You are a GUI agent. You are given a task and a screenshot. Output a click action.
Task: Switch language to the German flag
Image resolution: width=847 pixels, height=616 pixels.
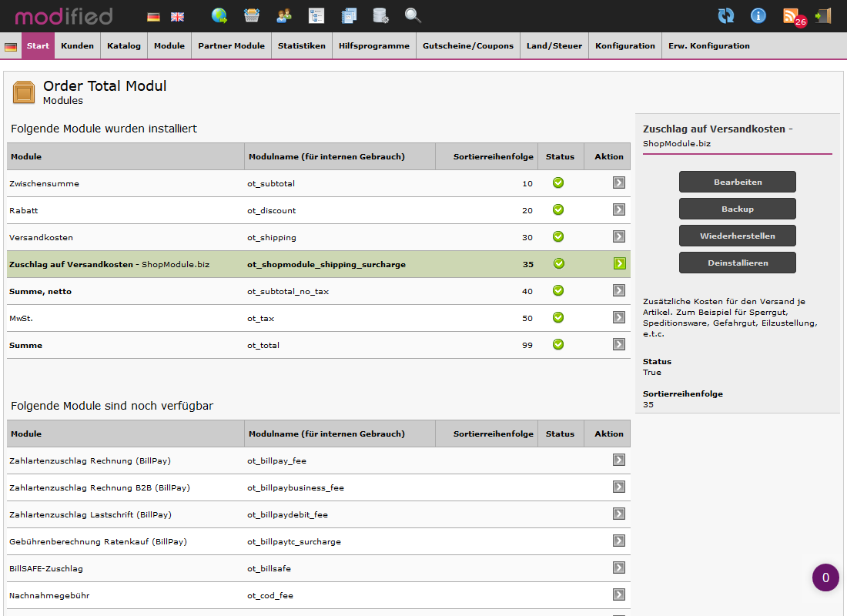(153, 16)
